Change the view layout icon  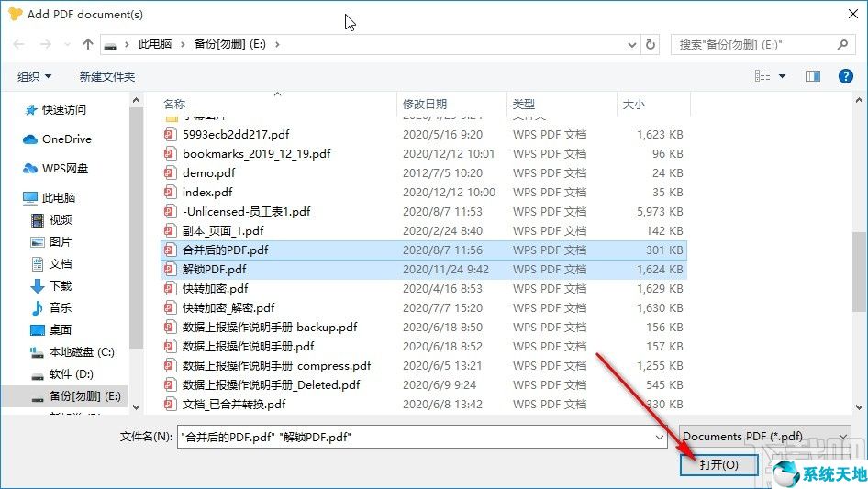click(762, 76)
